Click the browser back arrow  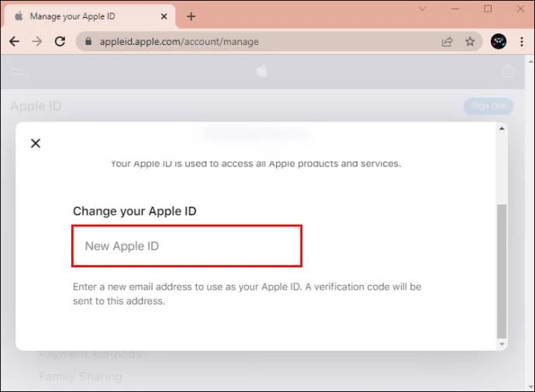click(14, 42)
